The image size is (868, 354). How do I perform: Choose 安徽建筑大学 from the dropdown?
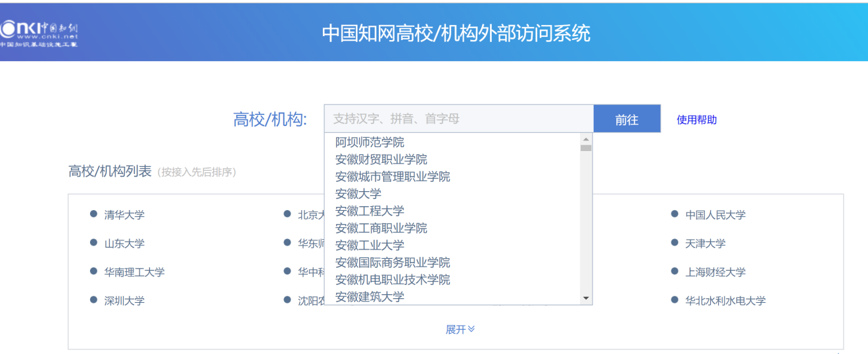point(370,296)
